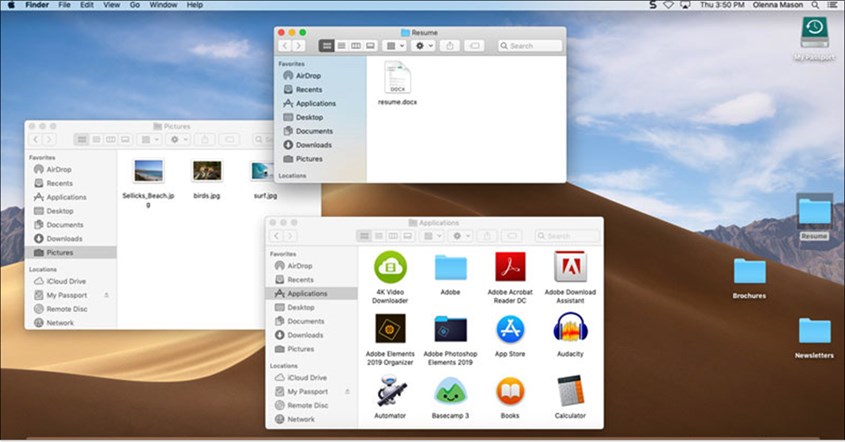Open the File menu

pos(64,5)
